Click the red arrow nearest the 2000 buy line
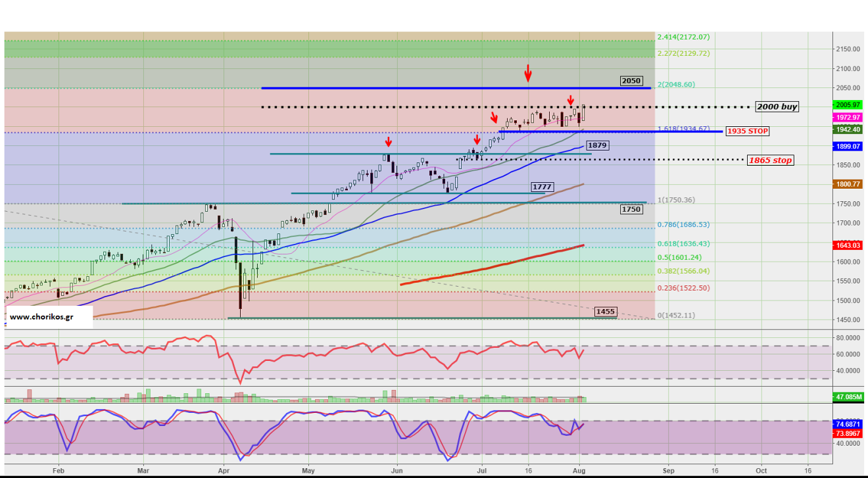 [x=571, y=100]
